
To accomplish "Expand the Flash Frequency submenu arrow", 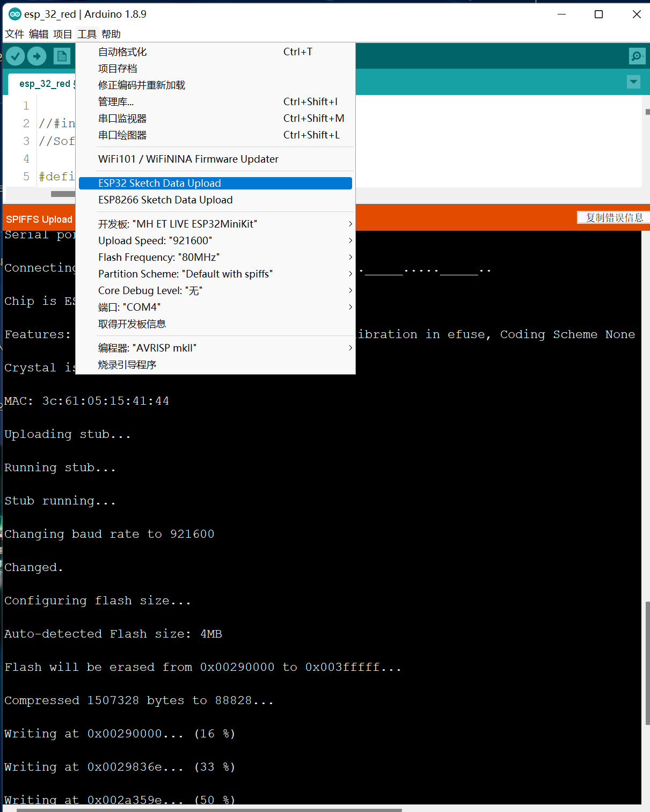I will pos(350,257).
